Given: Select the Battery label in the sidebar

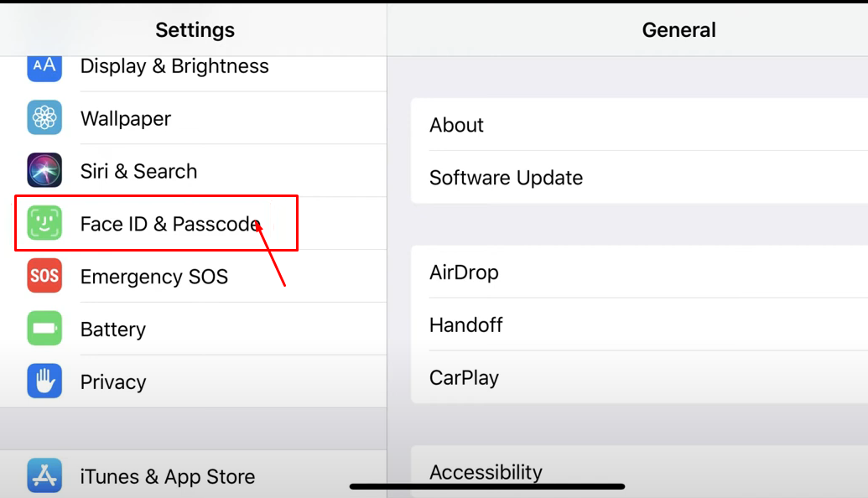Looking at the screenshot, I should (113, 329).
